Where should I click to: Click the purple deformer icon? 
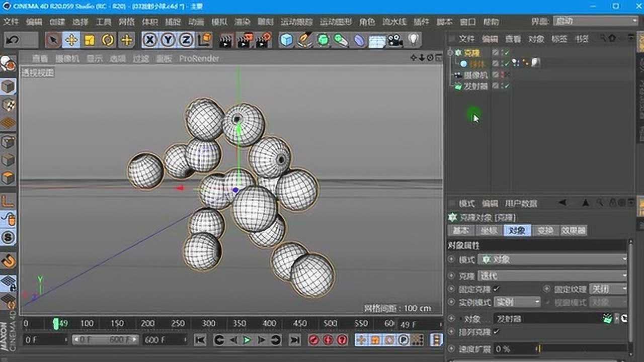359,40
